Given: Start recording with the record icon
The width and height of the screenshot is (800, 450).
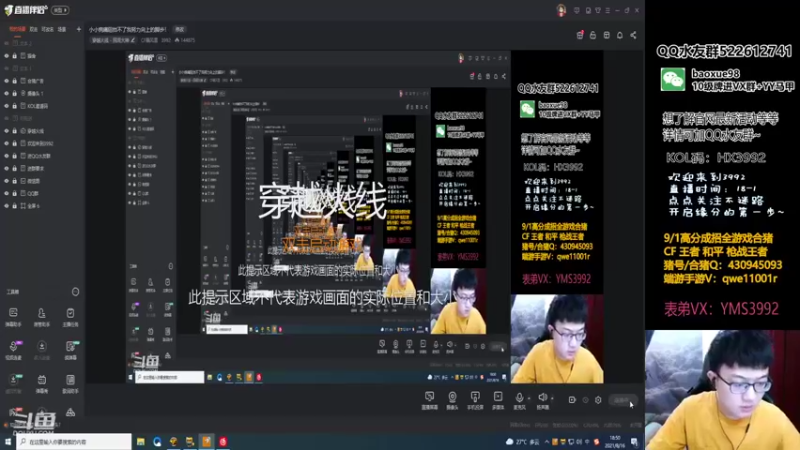Looking at the screenshot, I should 572,400.
